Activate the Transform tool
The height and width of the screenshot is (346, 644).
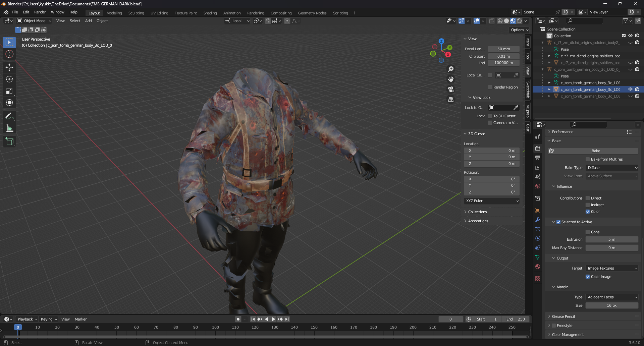[x=9, y=103]
